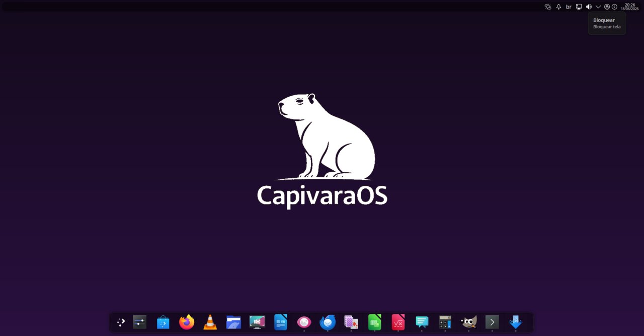
Task: Launch the Discover software store
Action: click(163, 322)
